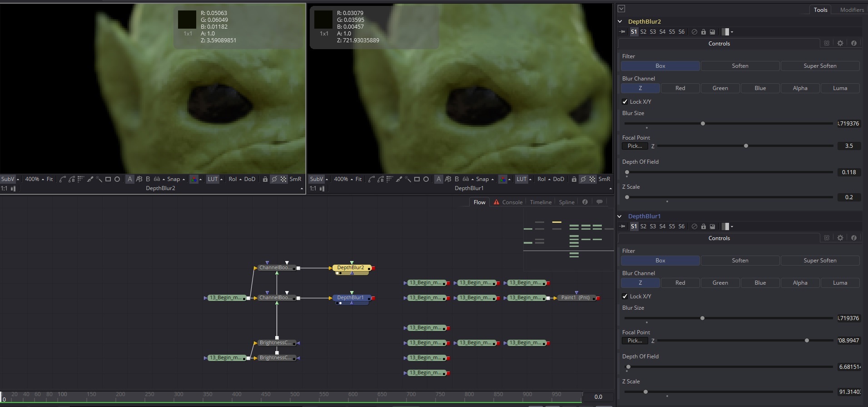Open the Timeline tab
The width and height of the screenshot is (868, 407).
(541, 202)
